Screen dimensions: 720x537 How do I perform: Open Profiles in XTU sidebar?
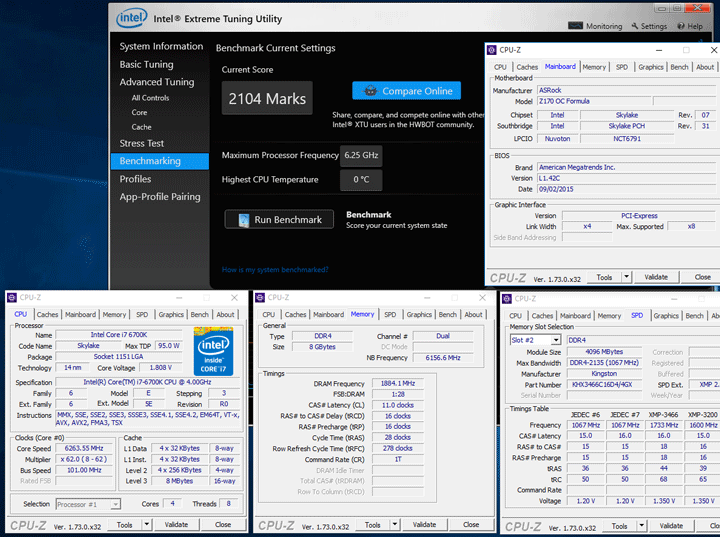click(135, 179)
